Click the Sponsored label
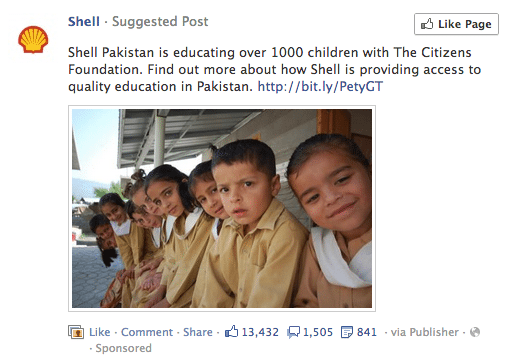Viewport: 513px width, 362px height. pos(123,348)
